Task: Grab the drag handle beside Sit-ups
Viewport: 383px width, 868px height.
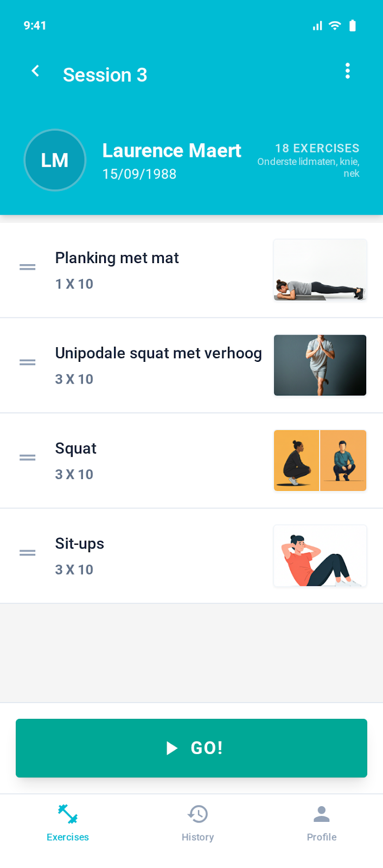Action: pyautogui.click(x=27, y=552)
